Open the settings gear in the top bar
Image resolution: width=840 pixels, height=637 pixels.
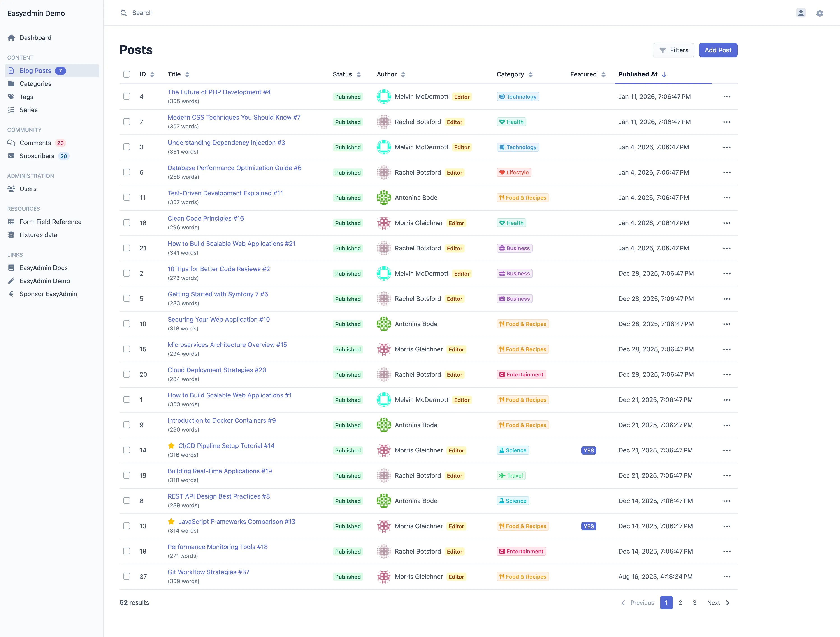tap(819, 13)
